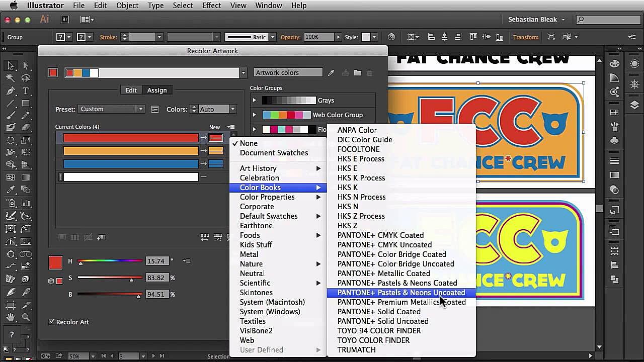
Task: Select the Direct Selection tool
Action: 26,66
